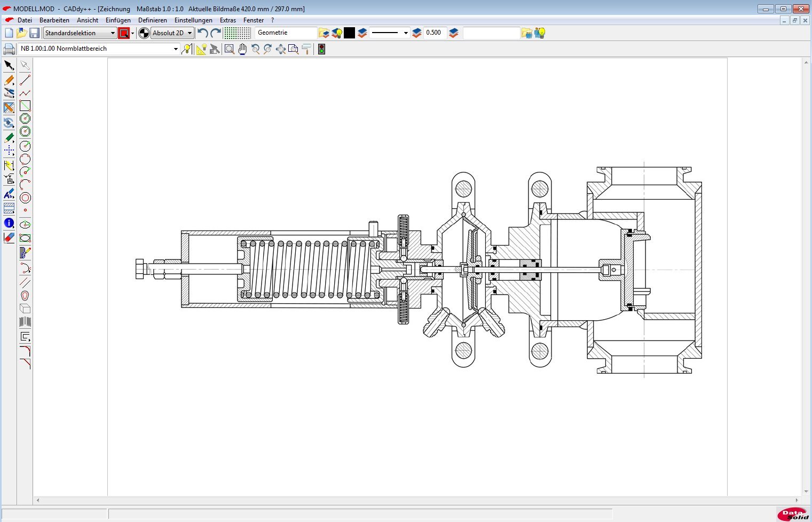Image resolution: width=812 pixels, height=522 pixels.
Task: Click the printer icon
Action: pyautogui.click(x=9, y=49)
